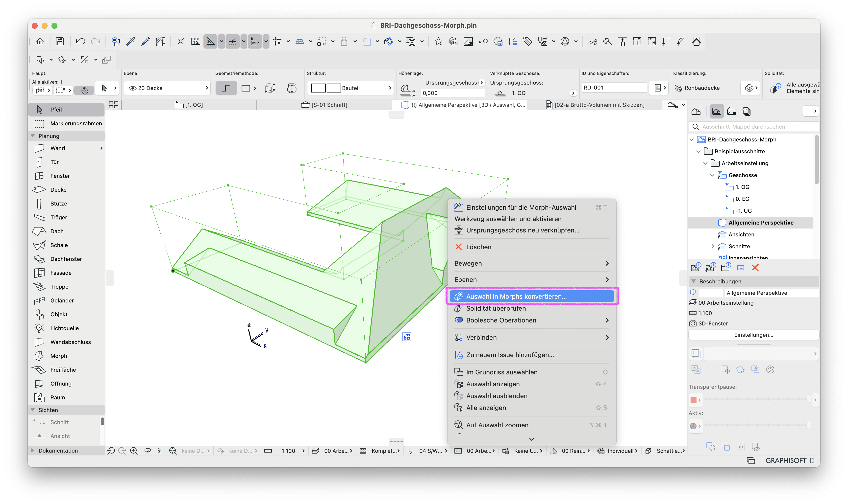
Task: Expand the Schnitte tree node
Action: [x=713, y=246]
